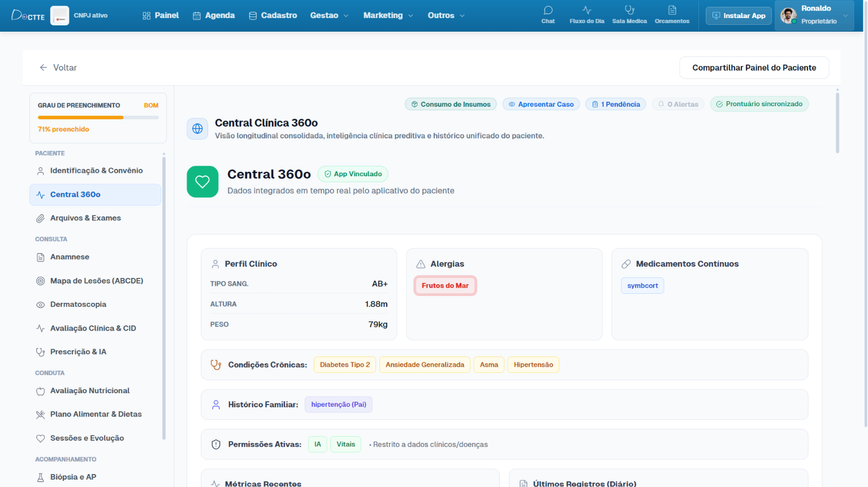This screenshot has width=868, height=487.
Task: Open the Cadastro menu item
Action: 273,15
